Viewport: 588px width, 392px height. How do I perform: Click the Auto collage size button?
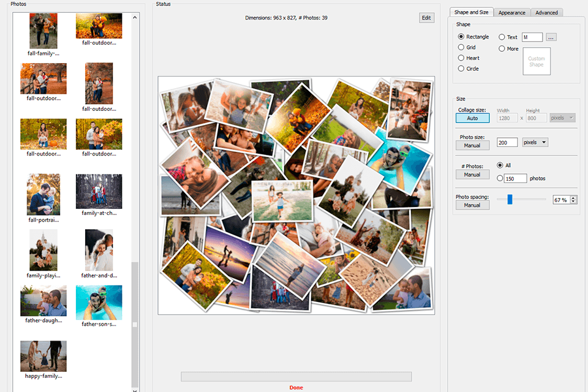pyautogui.click(x=472, y=118)
